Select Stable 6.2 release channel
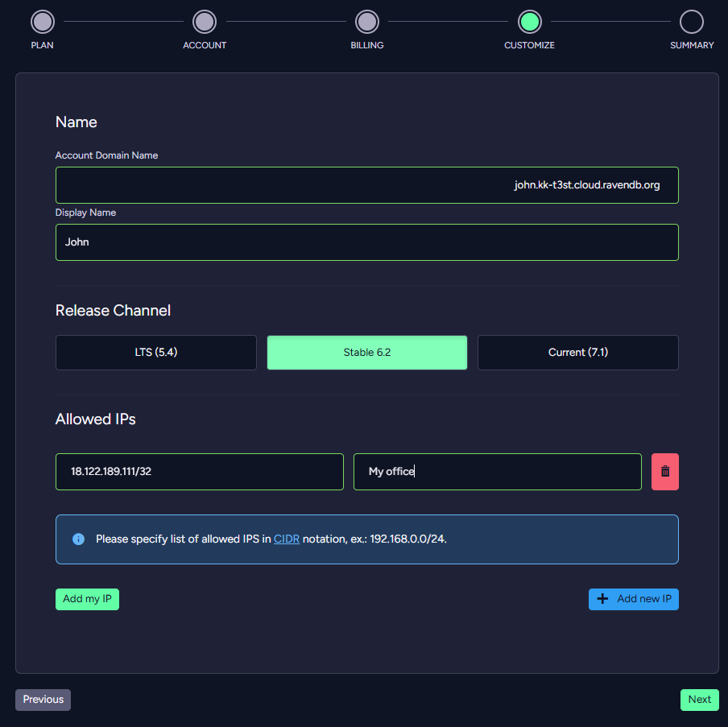 [367, 353]
